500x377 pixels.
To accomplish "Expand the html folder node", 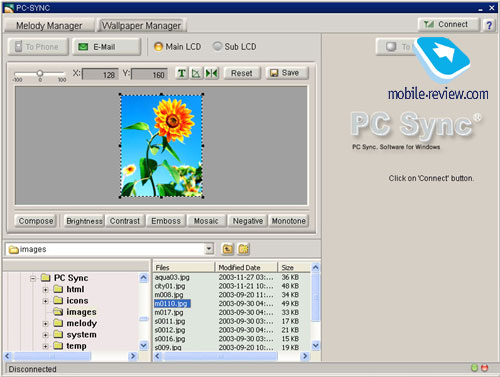I will [46, 290].
